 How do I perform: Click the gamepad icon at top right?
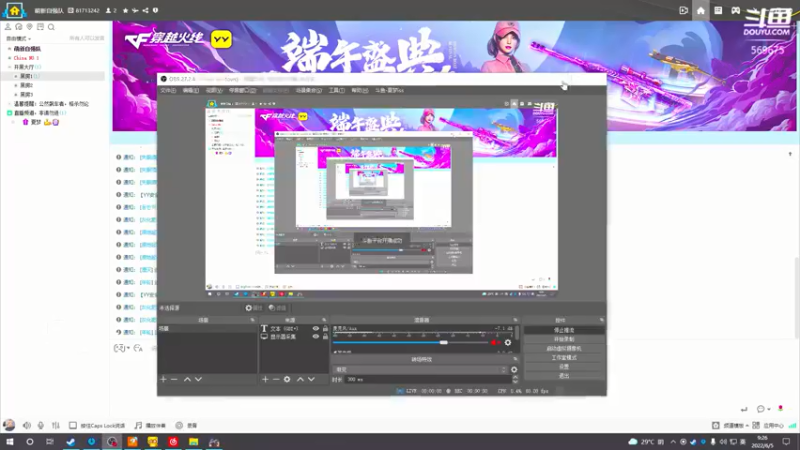736,10
